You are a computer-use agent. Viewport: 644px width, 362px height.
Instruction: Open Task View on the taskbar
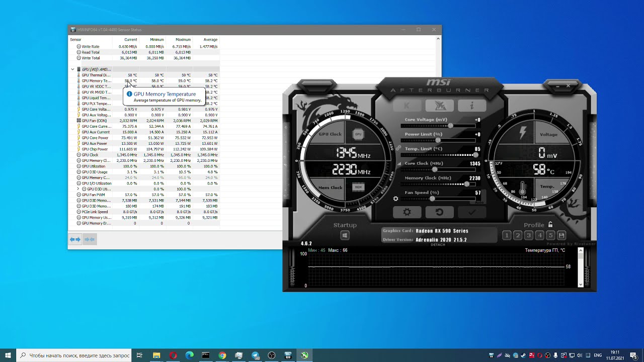pos(139,355)
